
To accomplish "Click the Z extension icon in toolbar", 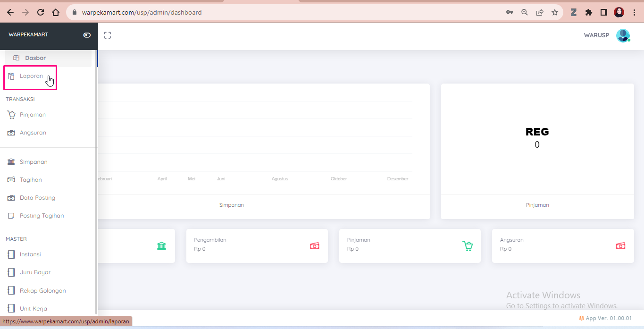I will (x=574, y=12).
